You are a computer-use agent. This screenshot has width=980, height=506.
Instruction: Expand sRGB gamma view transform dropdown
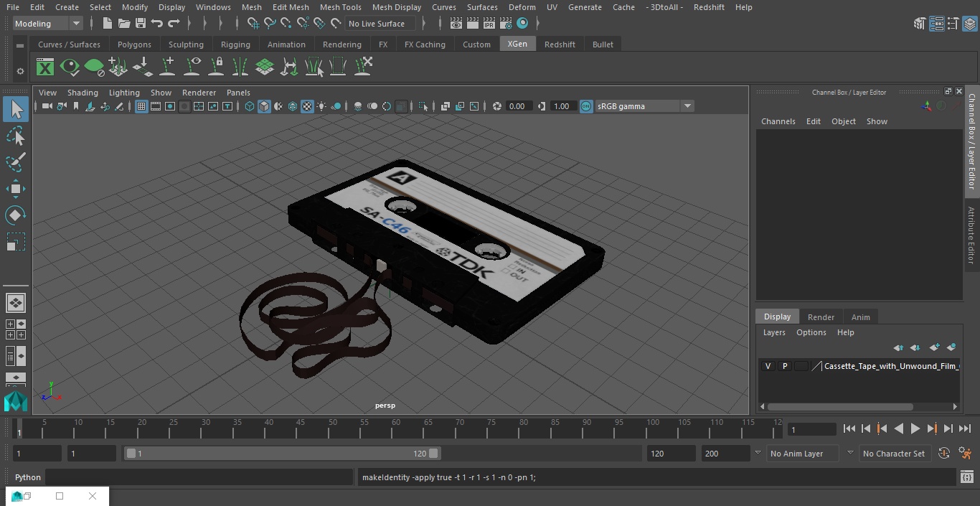tap(687, 106)
